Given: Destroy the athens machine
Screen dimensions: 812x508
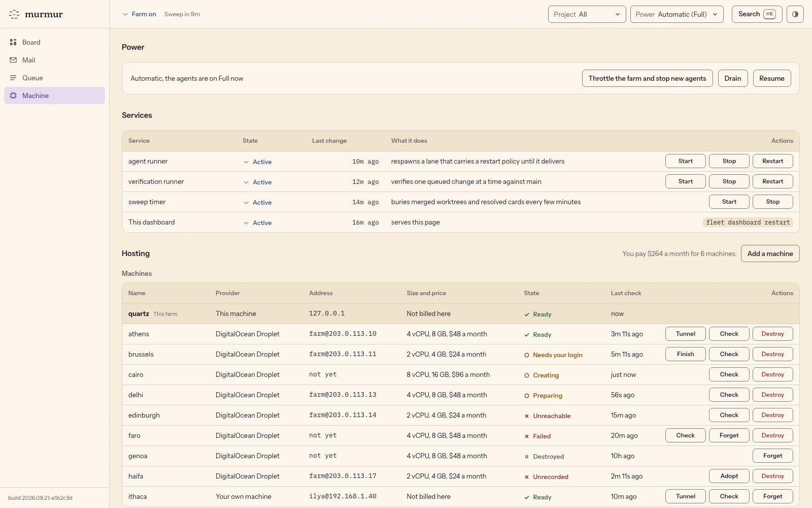Looking at the screenshot, I should coord(773,334).
